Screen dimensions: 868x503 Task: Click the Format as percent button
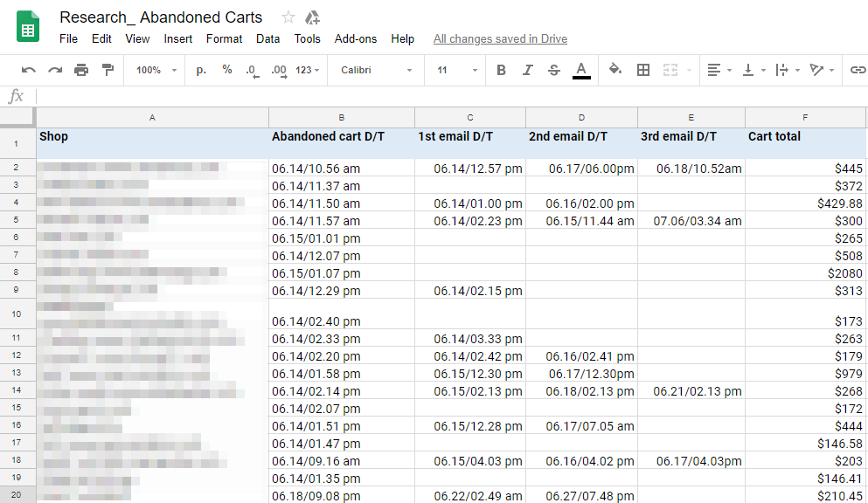[x=227, y=70]
